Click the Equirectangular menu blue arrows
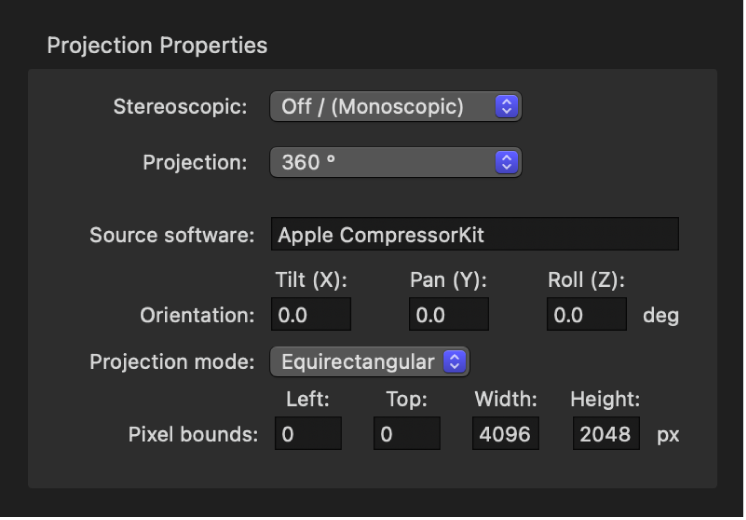This screenshot has height=520, width=746. point(456,362)
